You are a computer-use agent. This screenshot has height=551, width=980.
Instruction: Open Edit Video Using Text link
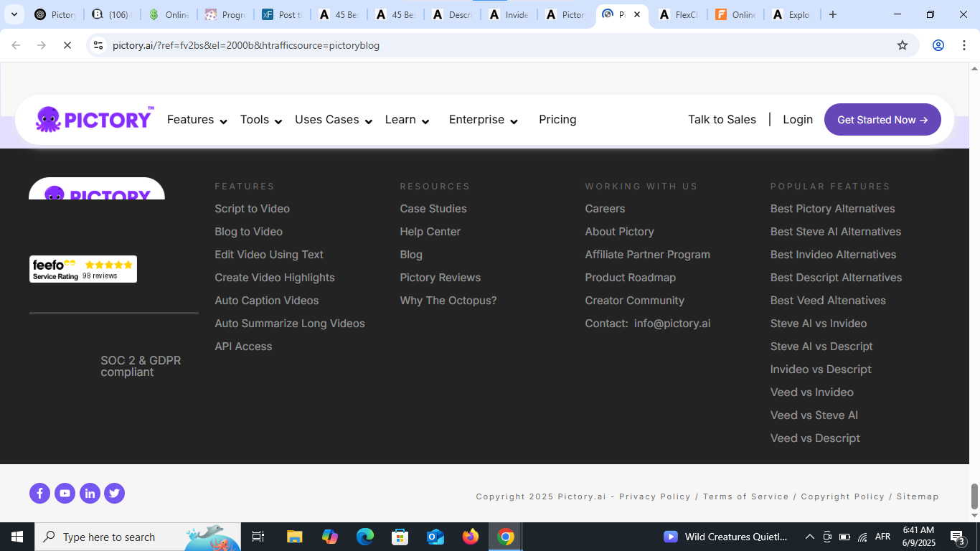(x=269, y=255)
